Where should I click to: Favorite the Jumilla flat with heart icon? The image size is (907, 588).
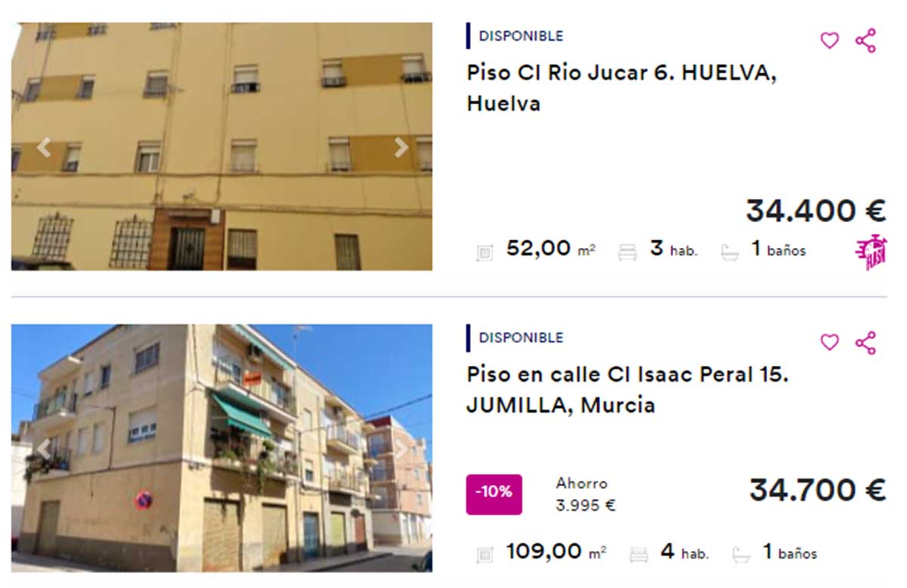point(830,342)
